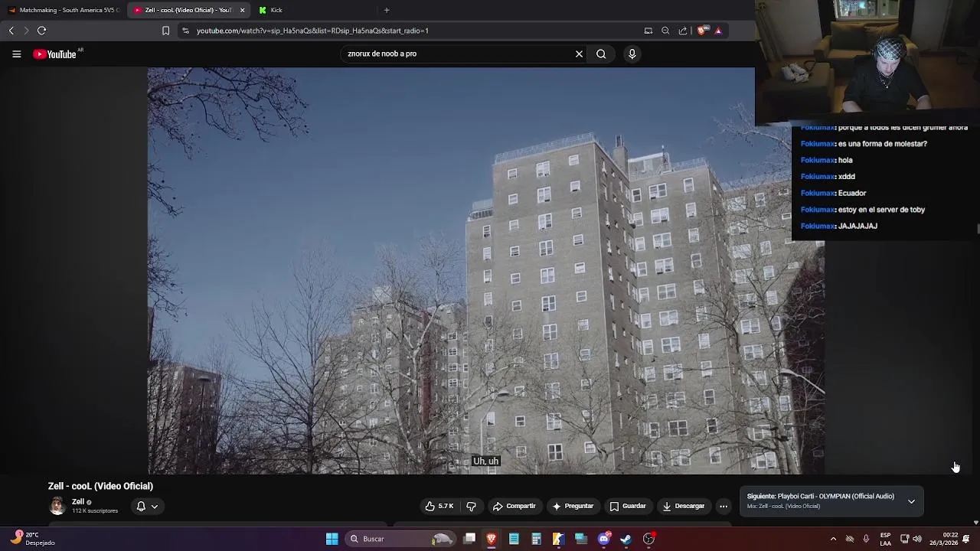Image resolution: width=980 pixels, height=551 pixels.
Task: Click chat message 'estoy en el server de toby'
Action: 881,210
